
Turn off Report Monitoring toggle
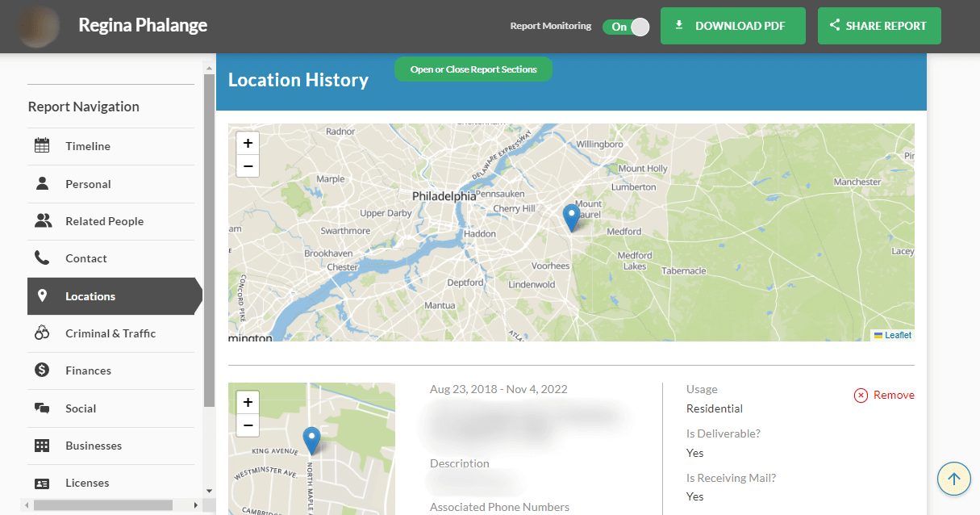[x=626, y=27]
